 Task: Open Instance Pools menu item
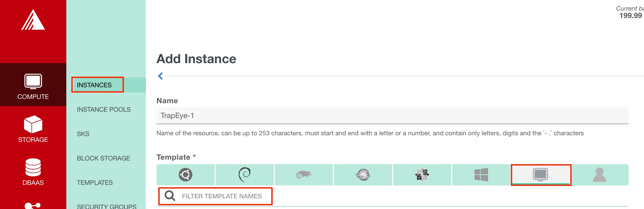click(x=104, y=110)
